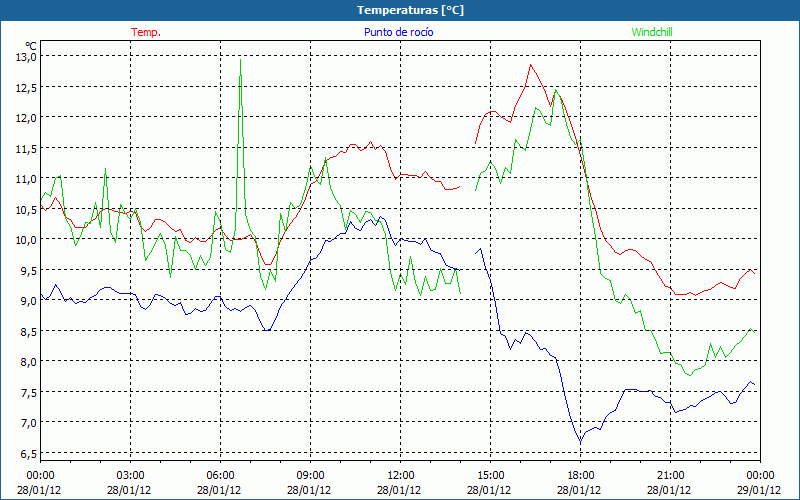Screen dimensions: 800x500
Task: Click the 21:00 time axis label
Action: point(670,476)
